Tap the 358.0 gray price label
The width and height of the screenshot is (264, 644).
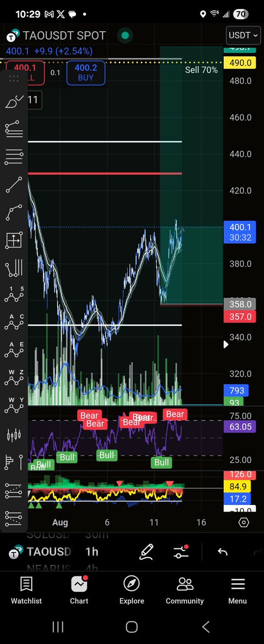(241, 304)
